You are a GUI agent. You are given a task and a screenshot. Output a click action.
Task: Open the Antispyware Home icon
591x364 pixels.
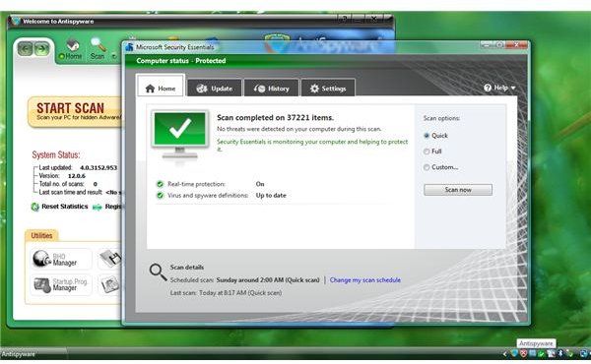72,45
